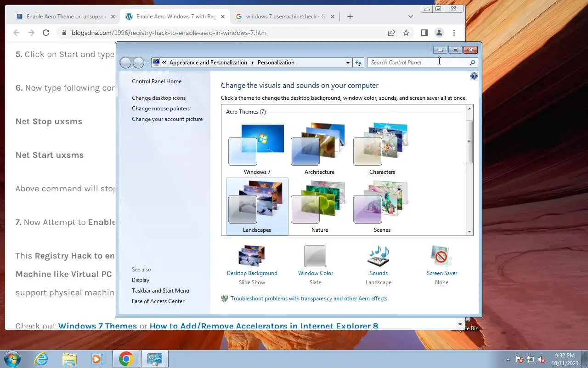Open Troubleshoot problems with transparency link
This screenshot has height=368, width=588.
coord(309,299)
